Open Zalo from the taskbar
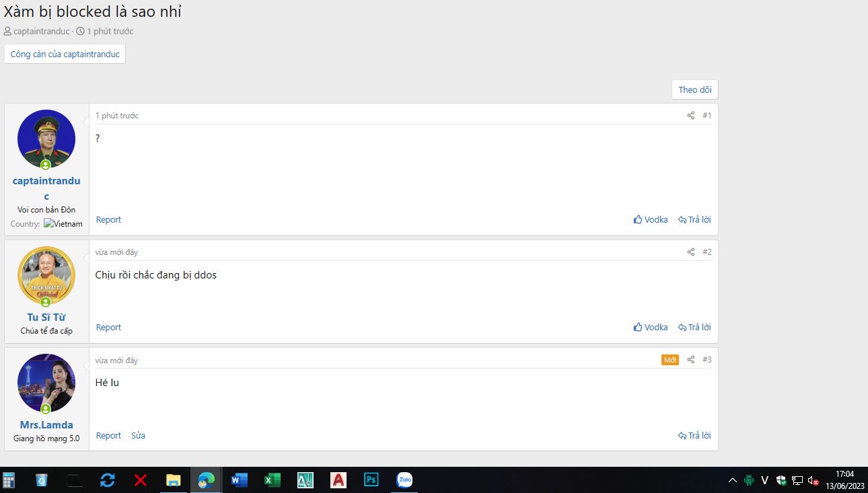Screen dimensions: 868x493 (404, 480)
